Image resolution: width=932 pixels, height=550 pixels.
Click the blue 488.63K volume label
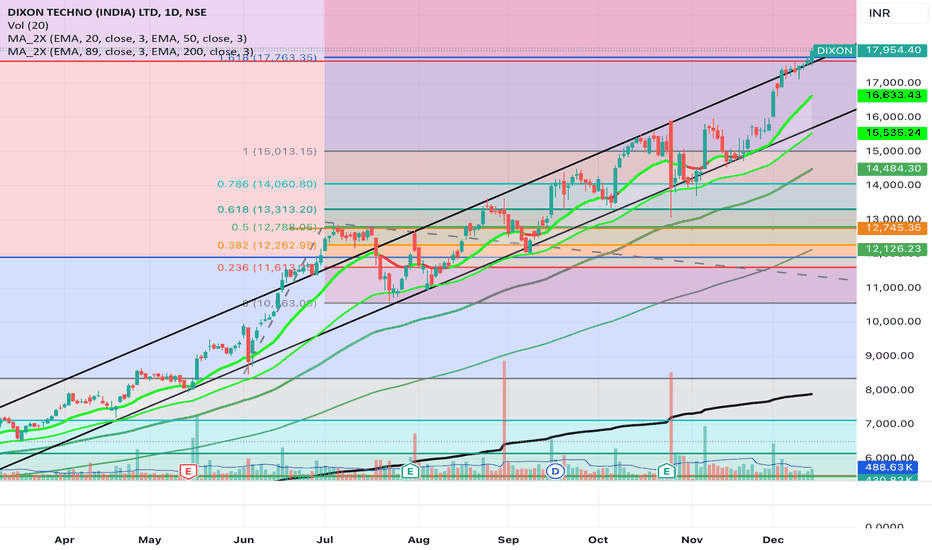pyautogui.click(x=888, y=467)
